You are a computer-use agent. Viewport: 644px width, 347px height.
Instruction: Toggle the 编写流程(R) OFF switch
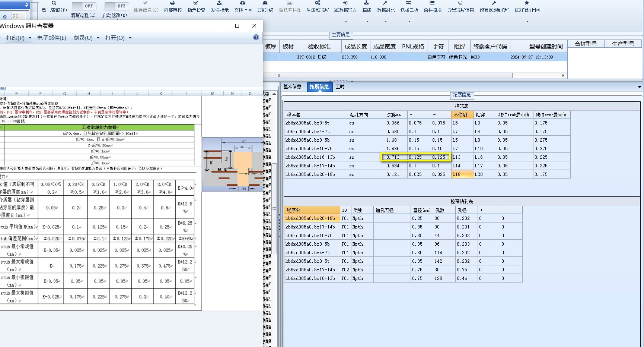(84, 6)
